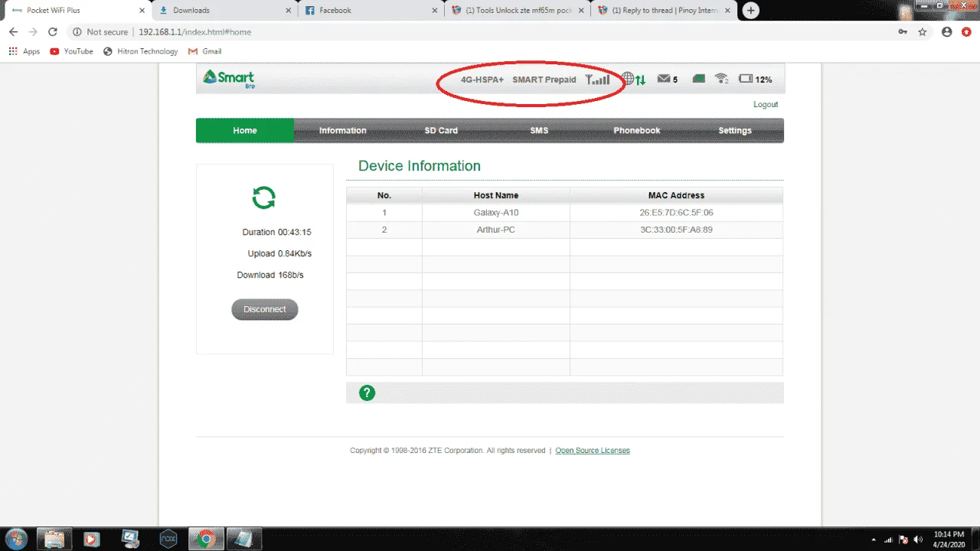Viewport: 980px width, 551px height.
Task: Open the Open Source Licenses link
Action: click(x=593, y=451)
